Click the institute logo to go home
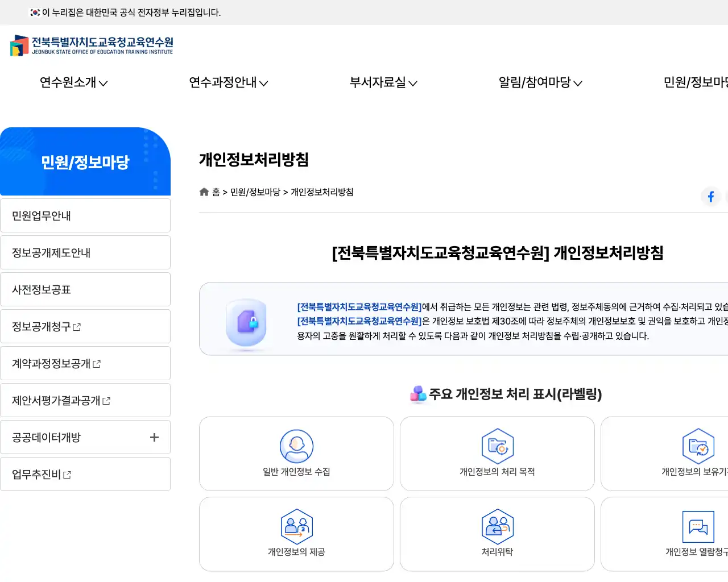 pyautogui.click(x=91, y=45)
